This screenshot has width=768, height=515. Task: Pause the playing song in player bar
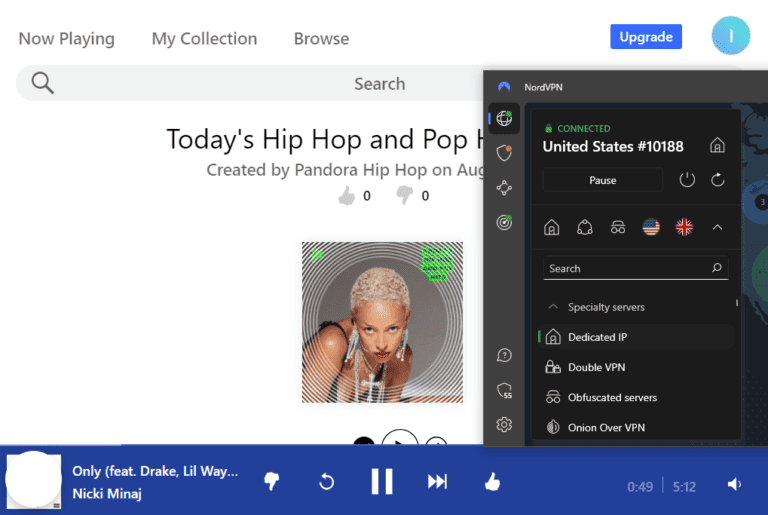coord(382,481)
